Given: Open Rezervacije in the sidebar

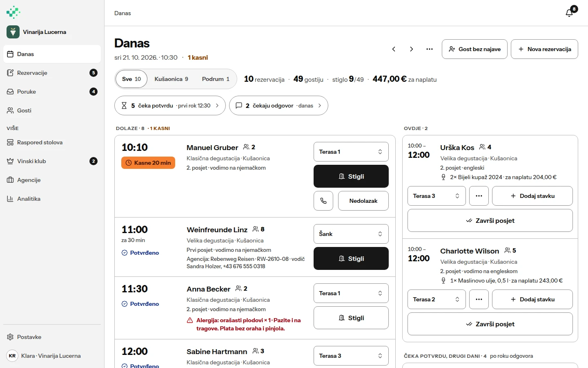Looking at the screenshot, I should (x=52, y=73).
